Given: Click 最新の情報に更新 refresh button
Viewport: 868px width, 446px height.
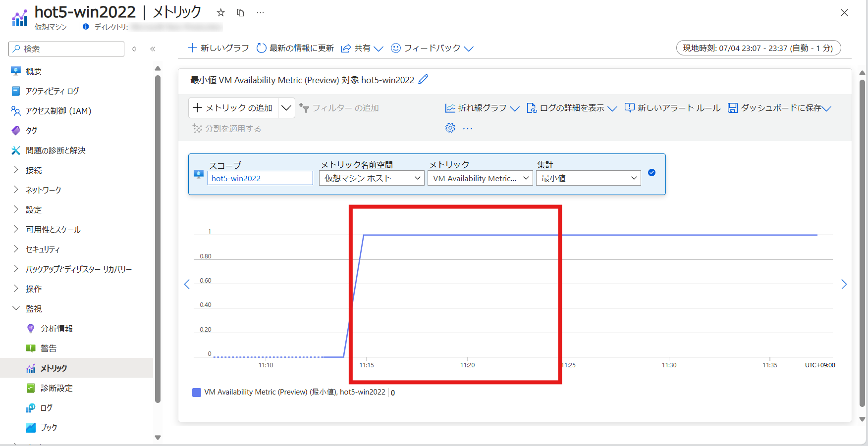Looking at the screenshot, I should tap(295, 48).
